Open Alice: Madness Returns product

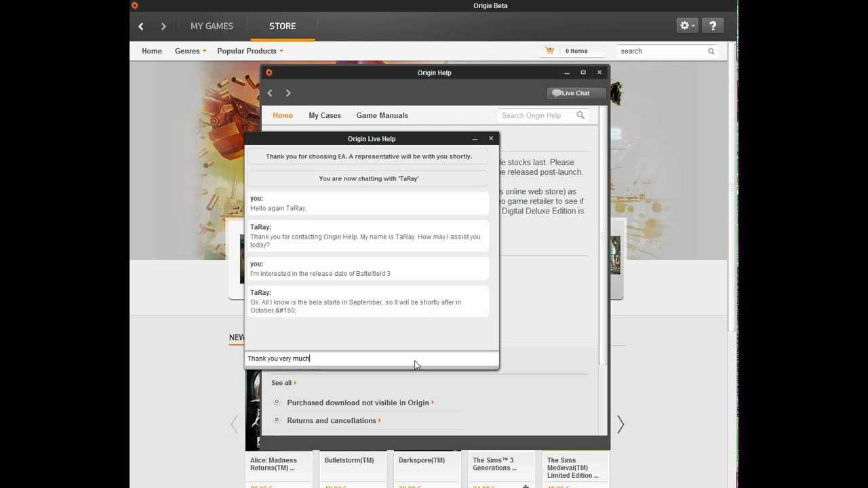(x=273, y=464)
